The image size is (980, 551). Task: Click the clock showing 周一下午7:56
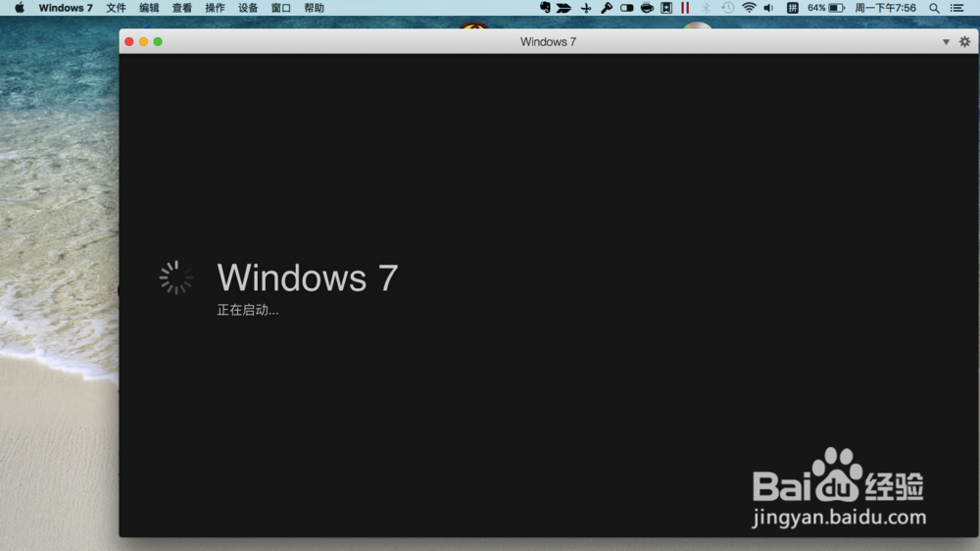[886, 8]
